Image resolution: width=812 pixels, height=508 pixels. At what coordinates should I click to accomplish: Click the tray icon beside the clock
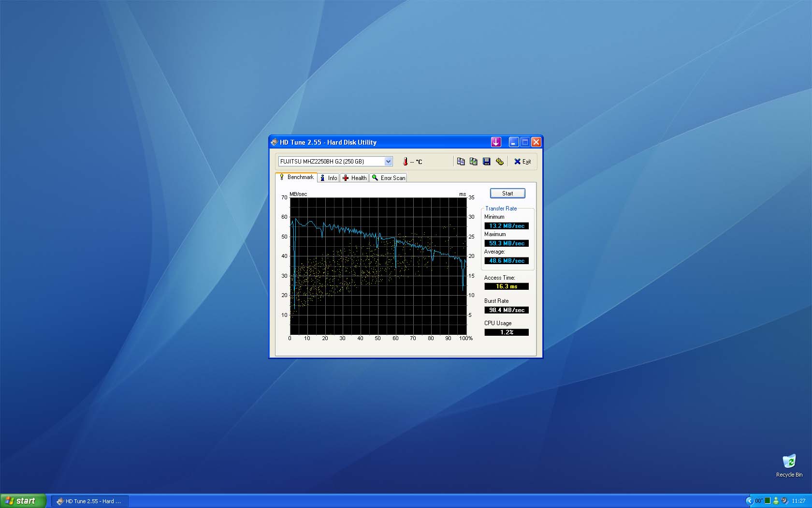(x=784, y=501)
